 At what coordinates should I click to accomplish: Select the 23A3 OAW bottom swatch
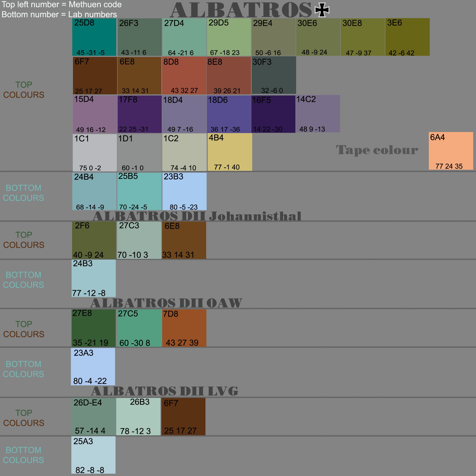click(93, 367)
